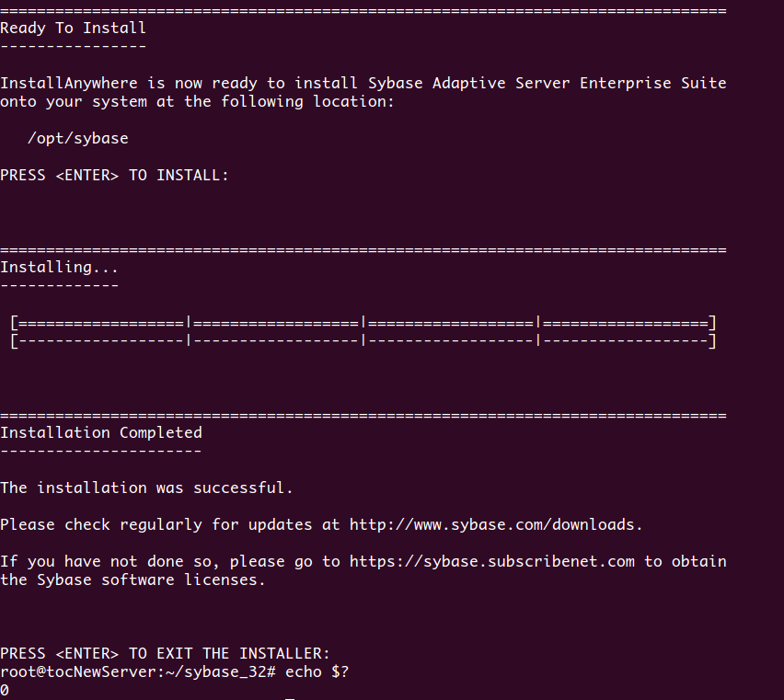
Task: Click the dashed progress bar row
Action: (363, 341)
